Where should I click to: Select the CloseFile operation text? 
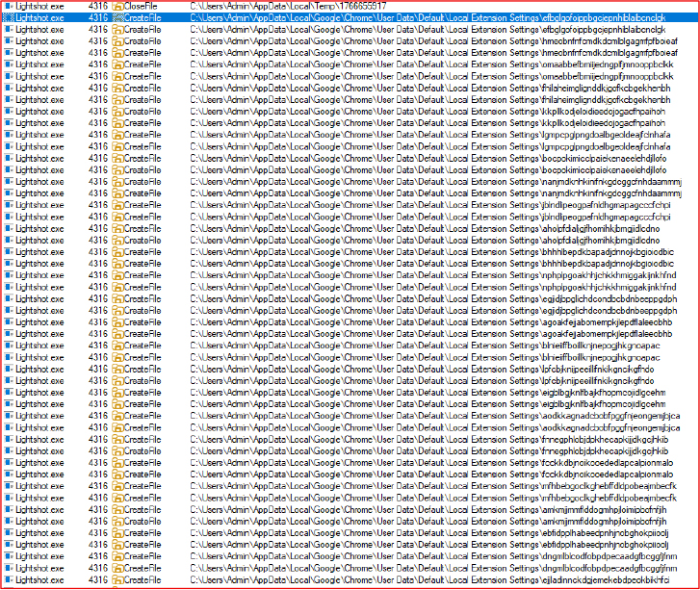(141, 6)
